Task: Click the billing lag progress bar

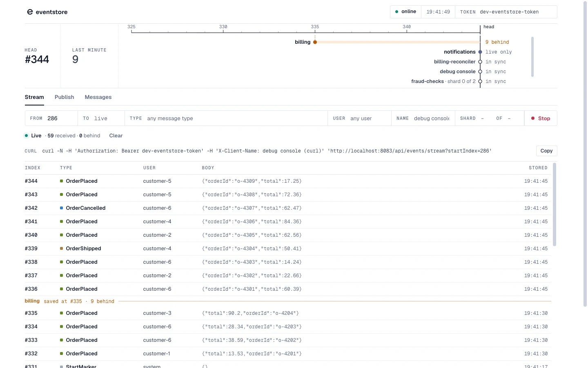Action: [398, 42]
